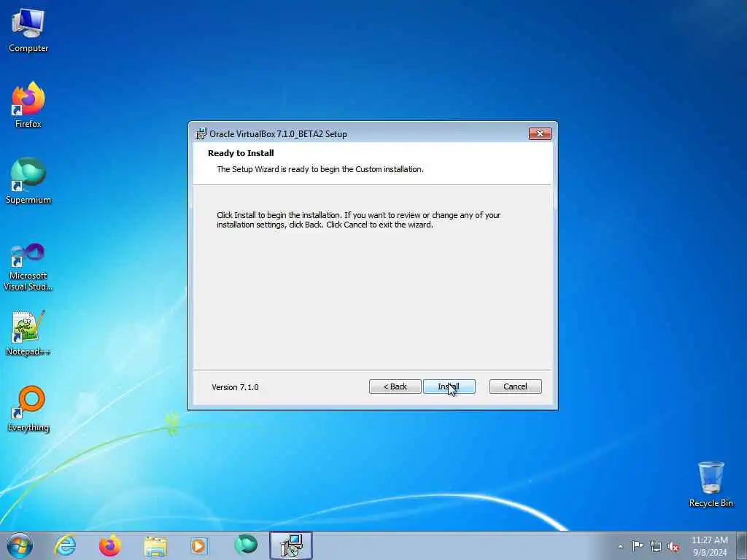This screenshot has height=560, width=747.
Task: Open Windows Explorer from the taskbar
Action: (155, 545)
